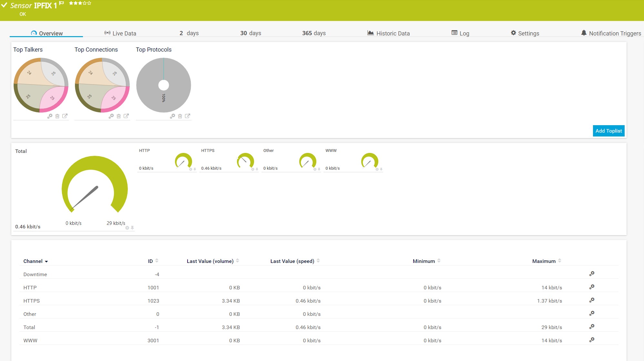Open Top Protocols toplist in new window
Screen dimensions: 644x361
[188, 116]
